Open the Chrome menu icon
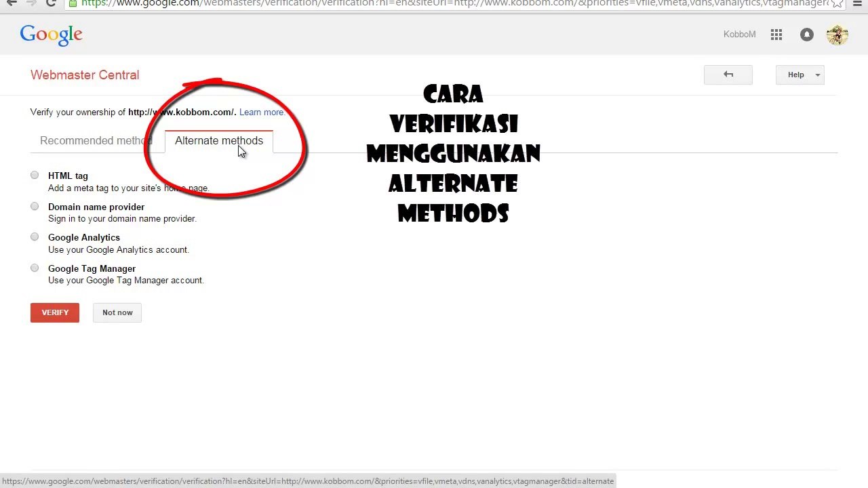 coord(856,3)
